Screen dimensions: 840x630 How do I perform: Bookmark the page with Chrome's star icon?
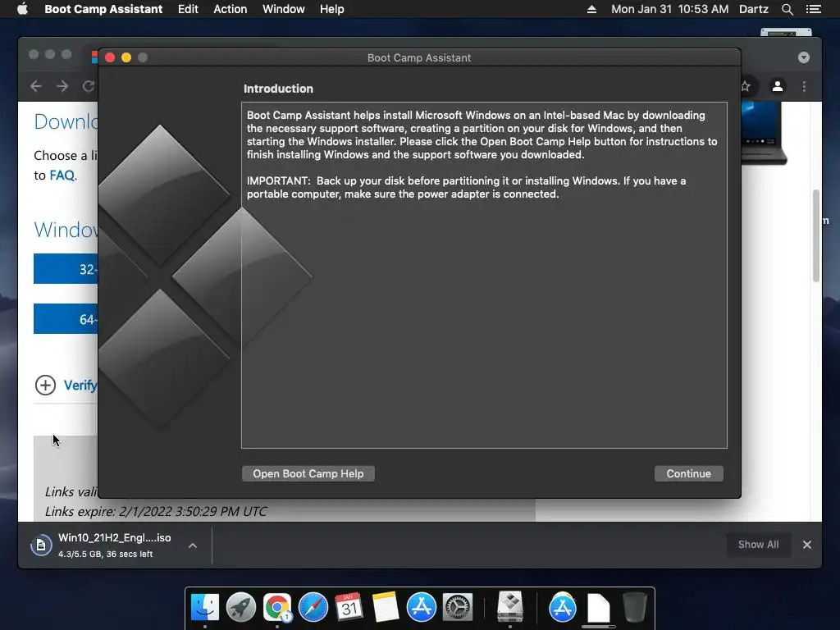[746, 86]
